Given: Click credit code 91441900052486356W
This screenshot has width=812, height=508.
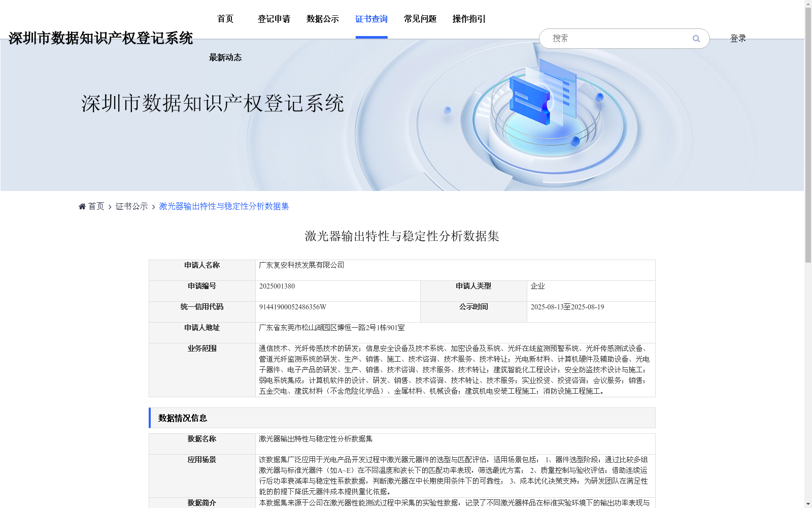Looking at the screenshot, I should point(293,307).
